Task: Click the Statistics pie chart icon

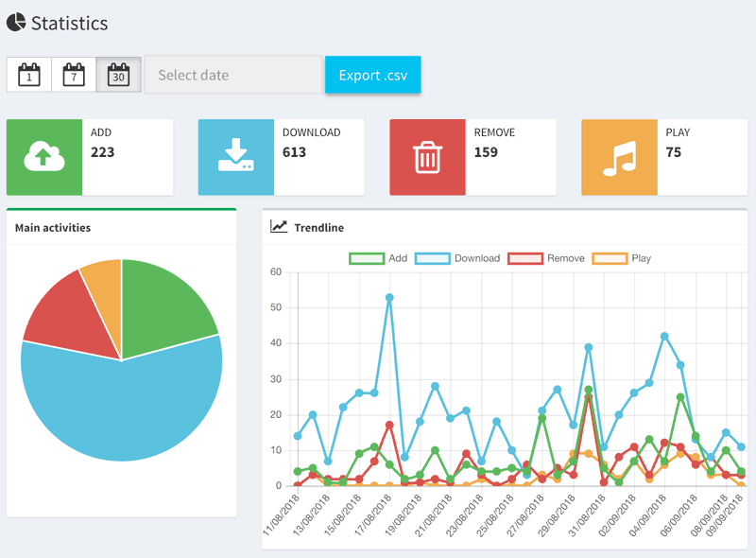Action: pyautogui.click(x=16, y=23)
